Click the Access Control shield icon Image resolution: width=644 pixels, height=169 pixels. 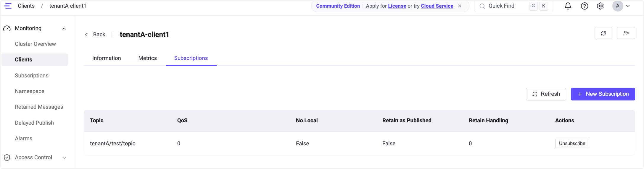point(7,157)
